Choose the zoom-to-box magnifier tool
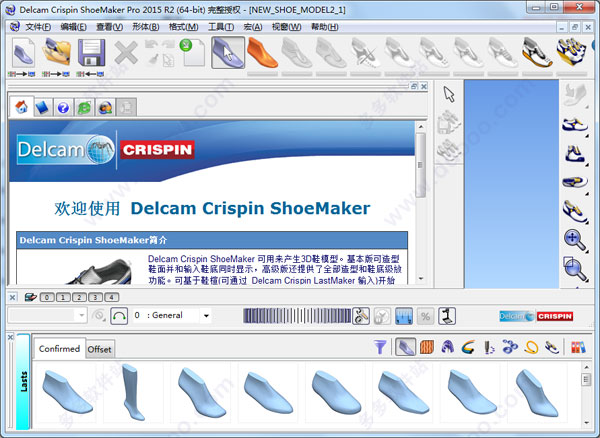The height and width of the screenshot is (438, 600). [x=575, y=269]
